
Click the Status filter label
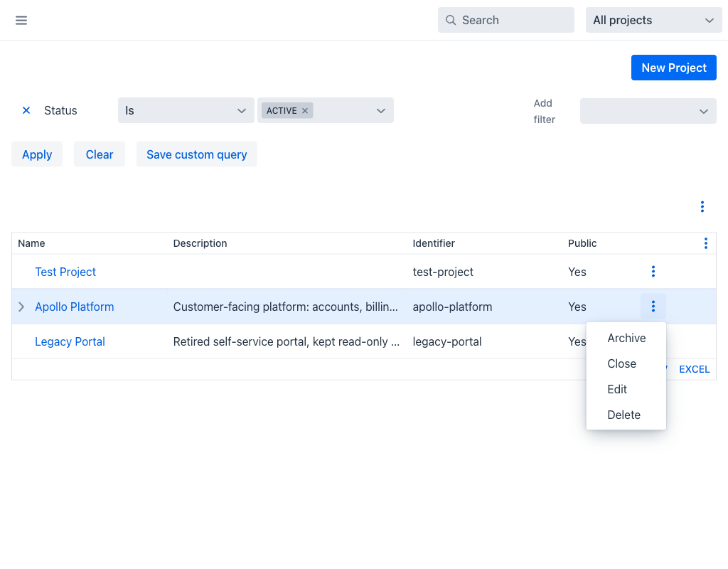[60, 110]
